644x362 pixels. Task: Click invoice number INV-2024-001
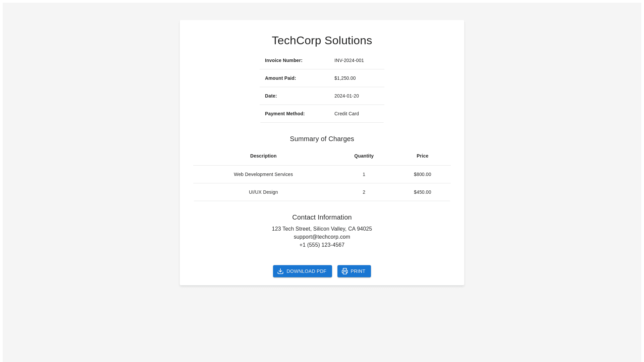pos(349,60)
